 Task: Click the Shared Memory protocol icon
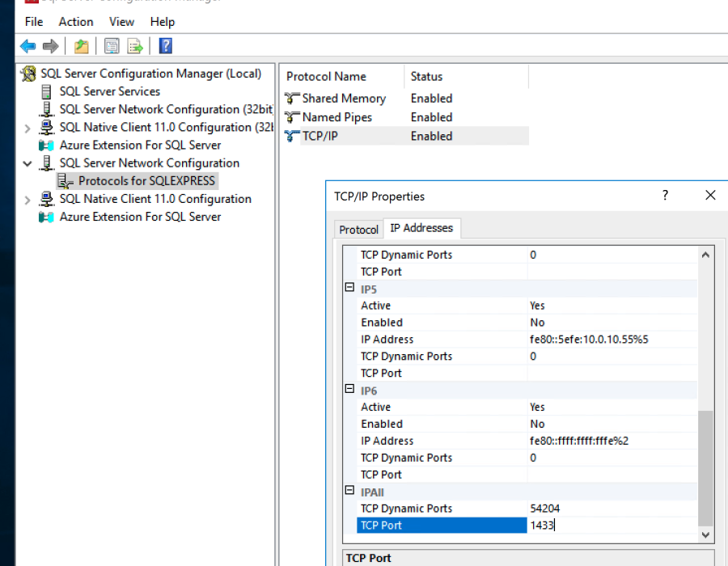pyautogui.click(x=291, y=99)
